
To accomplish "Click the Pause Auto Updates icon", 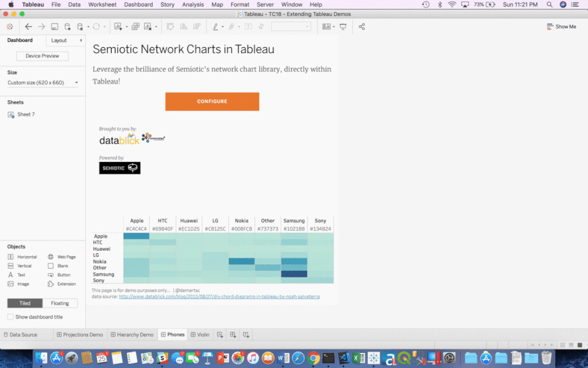I will click(80, 26).
